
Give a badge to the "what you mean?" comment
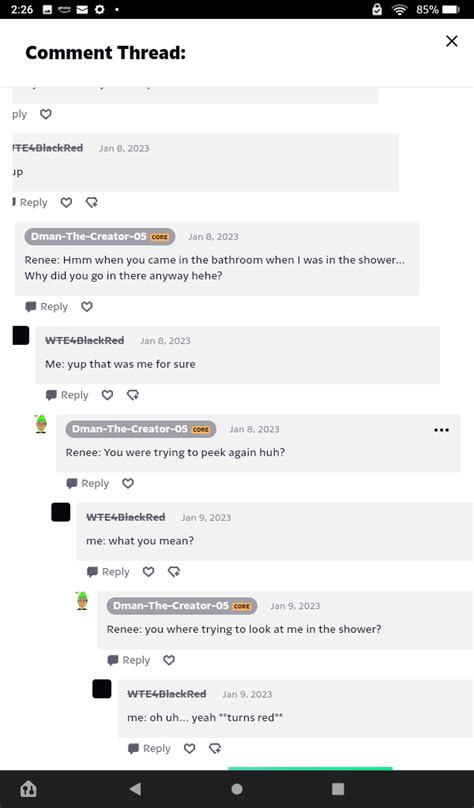pyautogui.click(x=174, y=572)
